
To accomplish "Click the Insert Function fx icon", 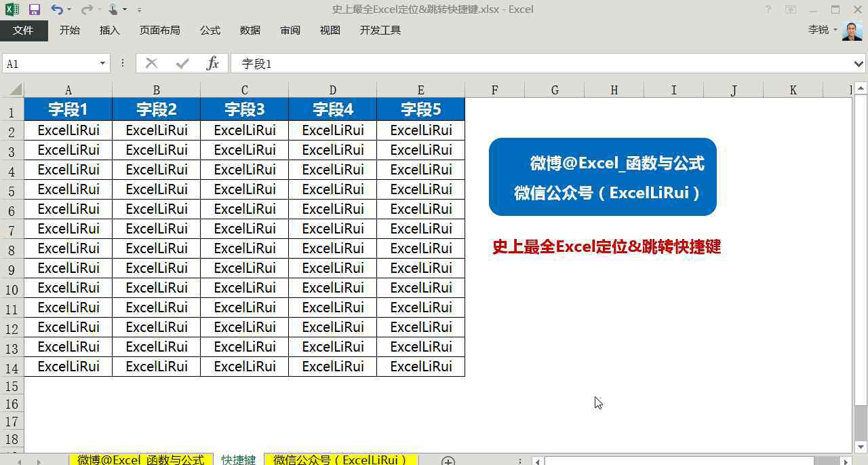I will tap(212, 63).
